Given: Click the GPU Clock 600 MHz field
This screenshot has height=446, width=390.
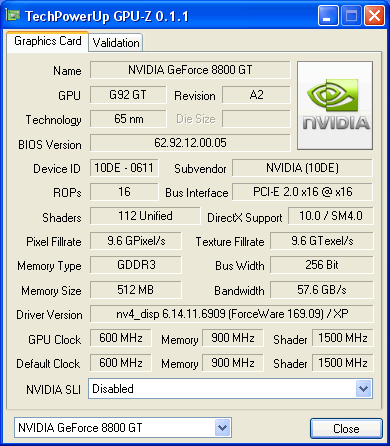Looking at the screenshot, I should click(x=121, y=338).
